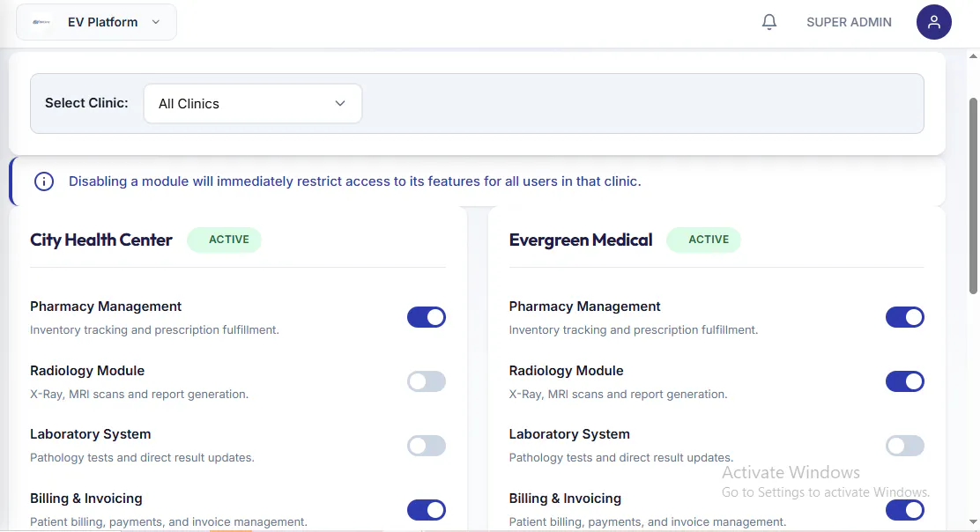Click the page vertical scrollbar thumb
Screen dimensions: 980x532
click(x=973, y=196)
